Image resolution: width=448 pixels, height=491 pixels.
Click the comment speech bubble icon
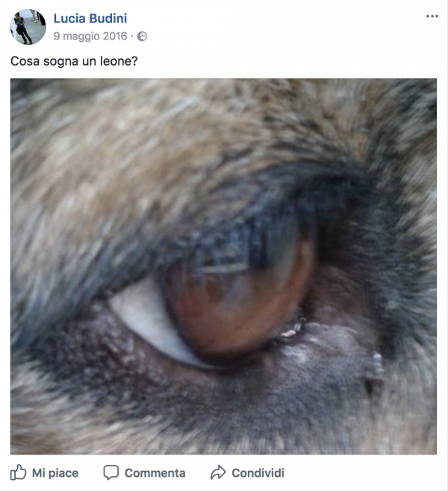click(x=111, y=472)
